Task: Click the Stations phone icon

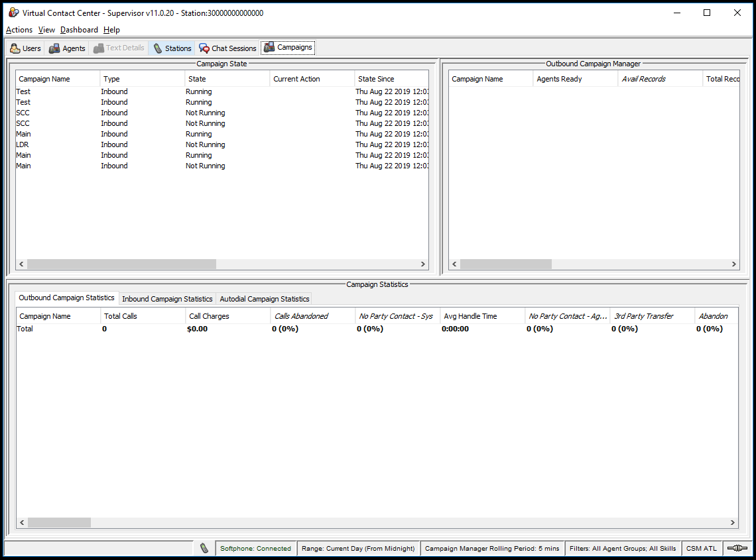Action: tap(158, 48)
